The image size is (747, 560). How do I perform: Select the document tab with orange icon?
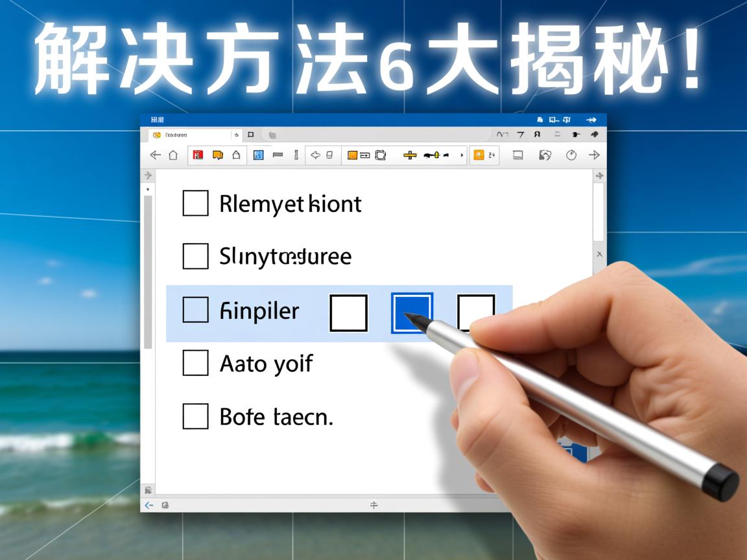188,135
